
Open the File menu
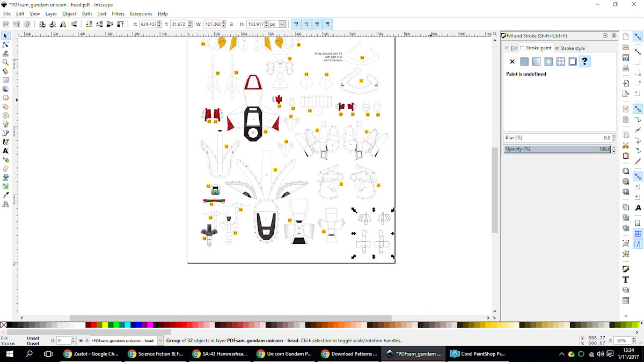pyautogui.click(x=7, y=13)
